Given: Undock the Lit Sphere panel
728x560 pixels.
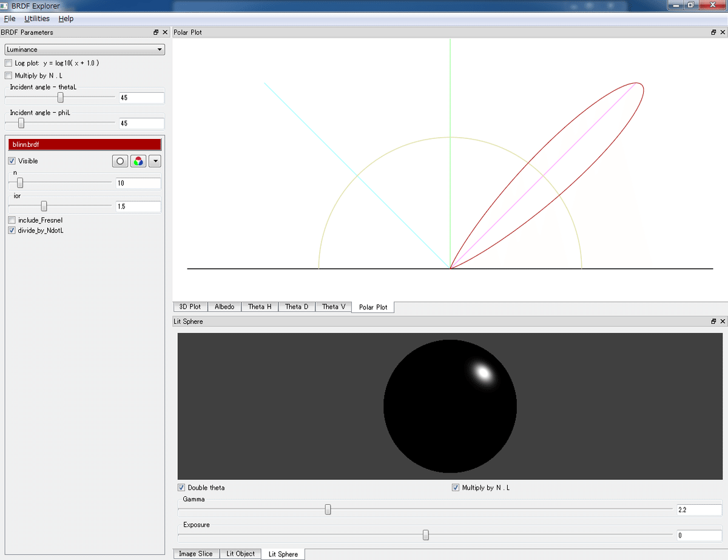Looking at the screenshot, I should tap(713, 321).
